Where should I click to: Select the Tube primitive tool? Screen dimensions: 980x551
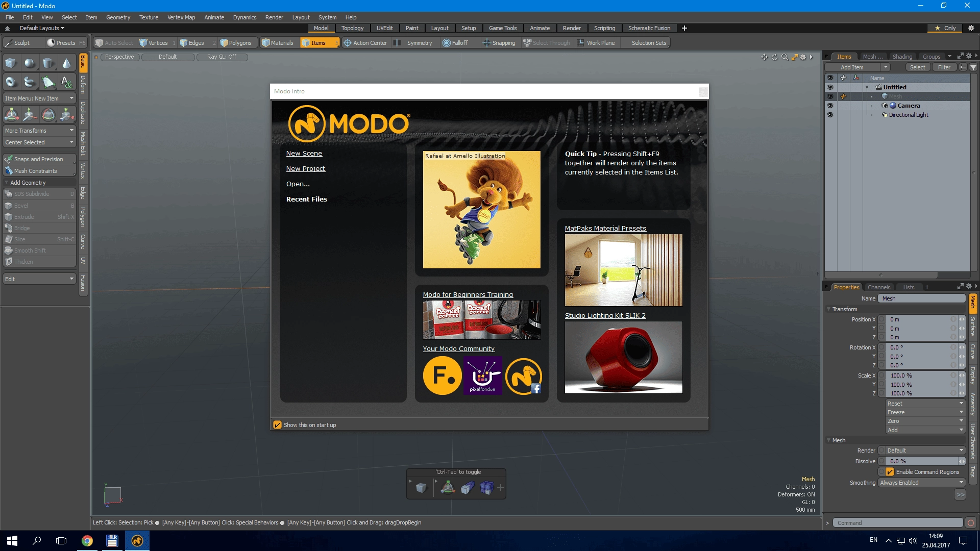[30, 82]
